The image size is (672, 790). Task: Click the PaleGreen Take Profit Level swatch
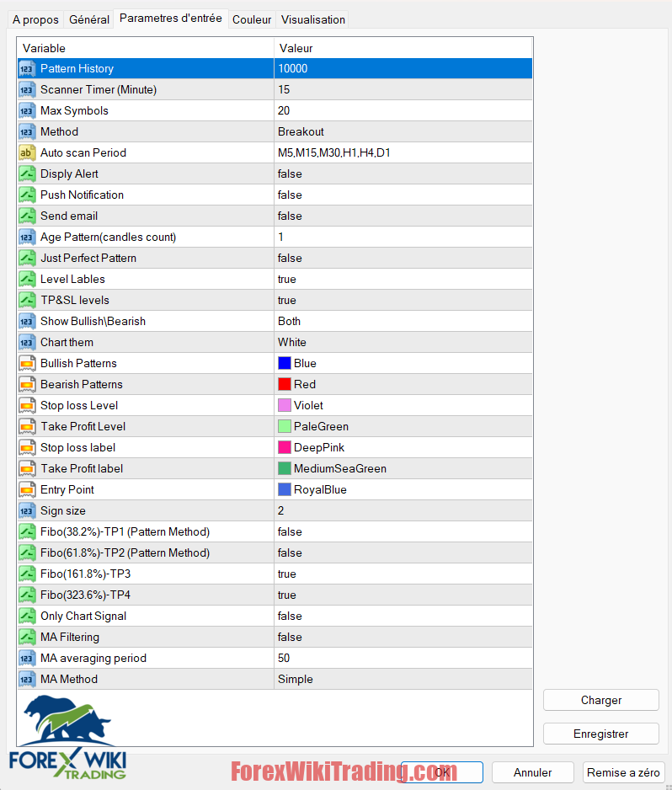pos(285,426)
